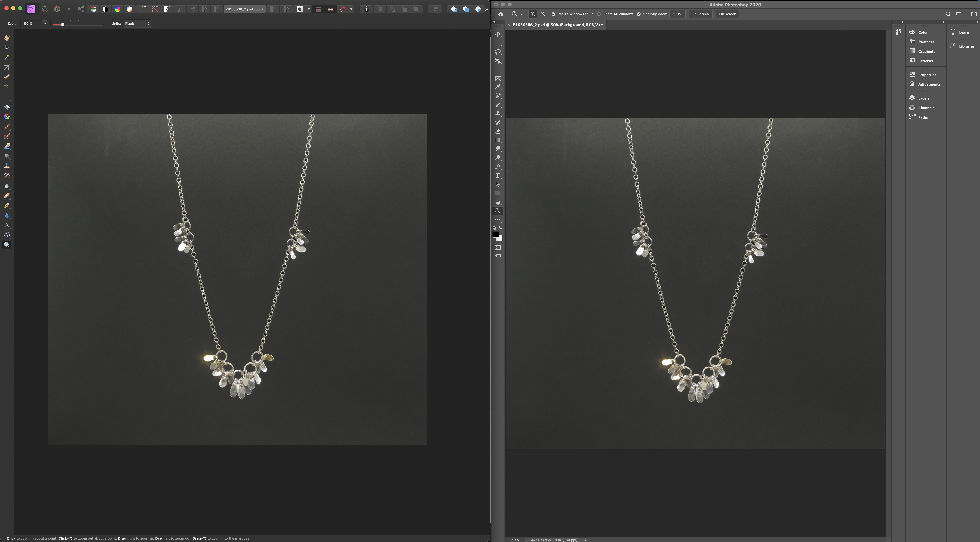Select the Crop tool in Affinity Photo
This screenshot has width=980, height=542.
click(7, 67)
